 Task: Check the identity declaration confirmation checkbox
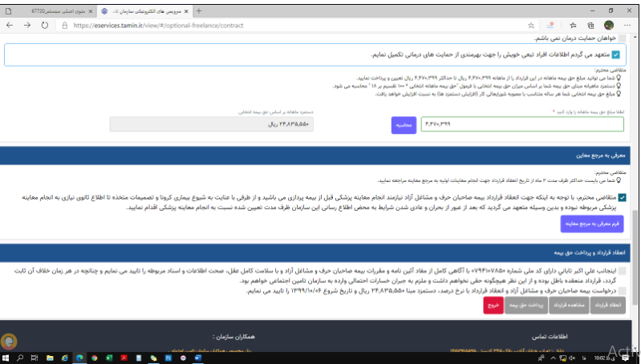622,271
